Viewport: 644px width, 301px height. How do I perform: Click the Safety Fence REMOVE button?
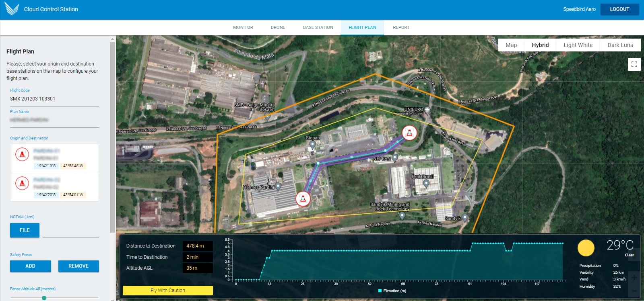tap(78, 266)
